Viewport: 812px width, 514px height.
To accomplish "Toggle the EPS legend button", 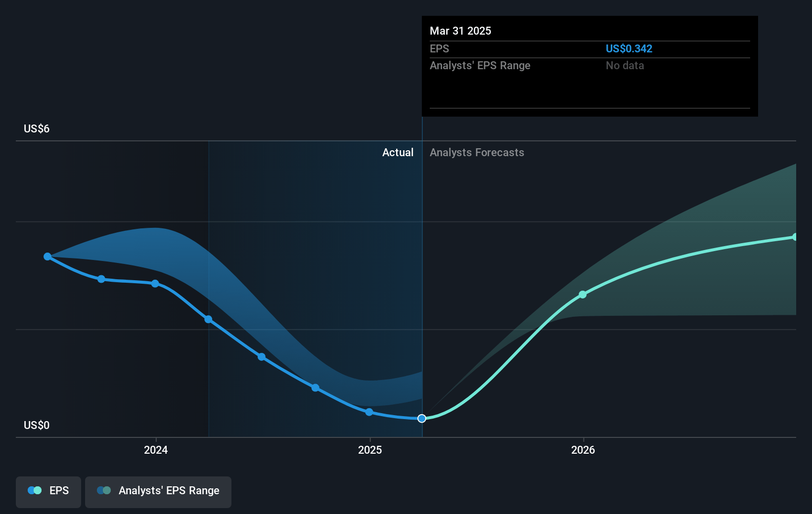I will [48, 492].
